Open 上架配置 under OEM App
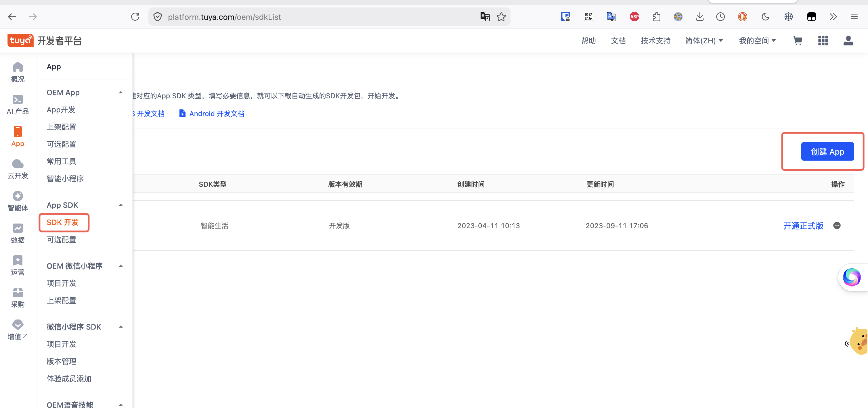The image size is (868, 408). pos(61,127)
